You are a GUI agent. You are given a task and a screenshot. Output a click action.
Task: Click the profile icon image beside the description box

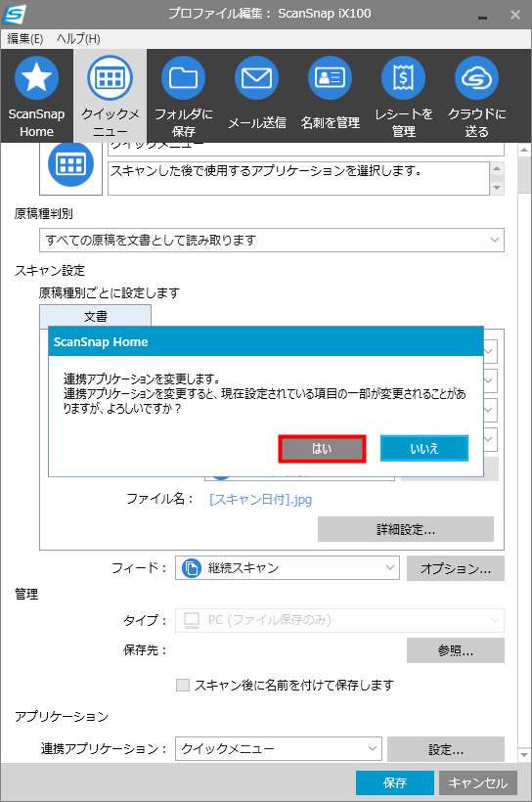pos(70,165)
